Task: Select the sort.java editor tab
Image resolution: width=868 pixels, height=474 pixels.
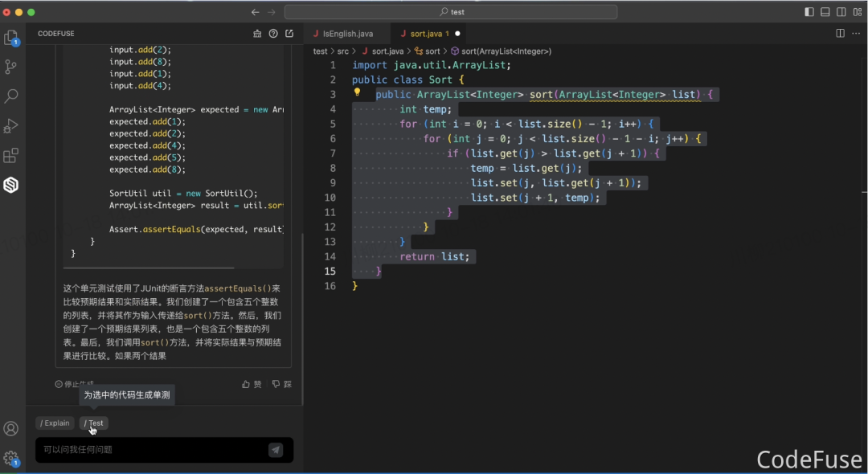Action: pyautogui.click(x=429, y=34)
